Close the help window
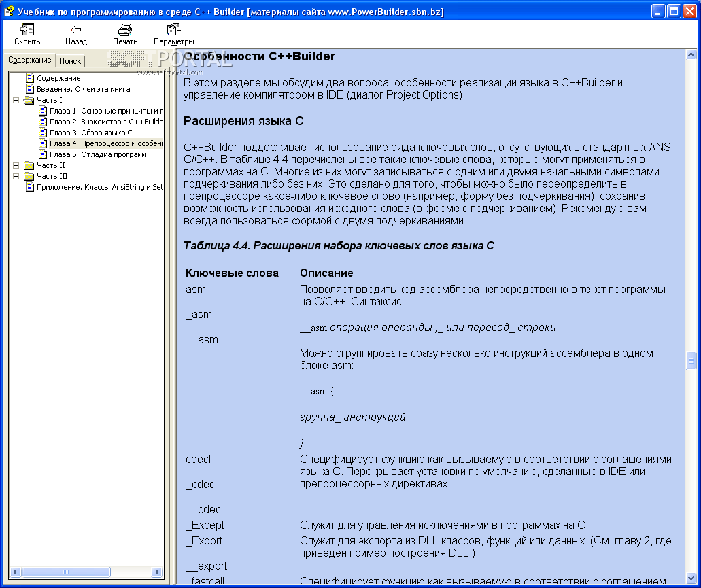The height and width of the screenshot is (588, 701). [x=690, y=11]
